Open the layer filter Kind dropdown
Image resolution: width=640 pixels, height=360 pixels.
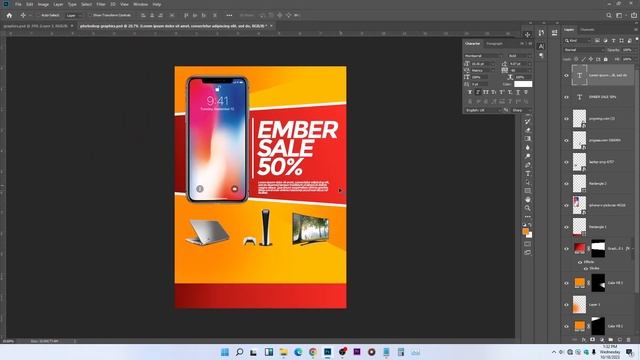pyautogui.click(x=578, y=41)
